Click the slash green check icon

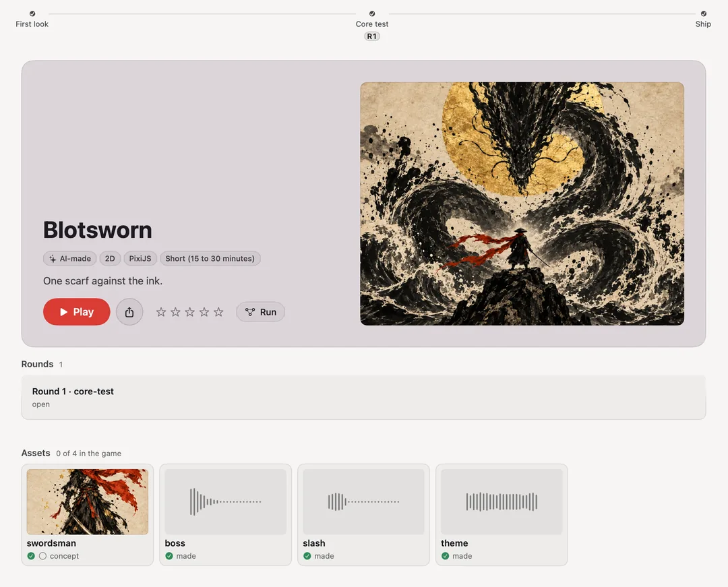[307, 556]
